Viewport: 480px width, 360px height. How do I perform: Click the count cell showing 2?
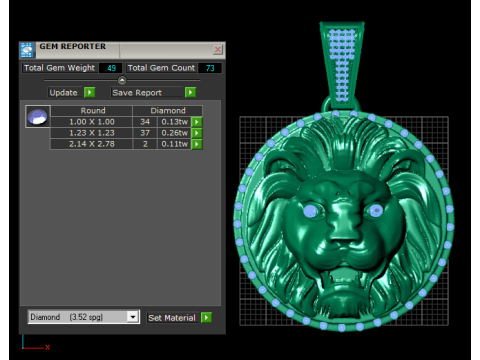coord(145,144)
